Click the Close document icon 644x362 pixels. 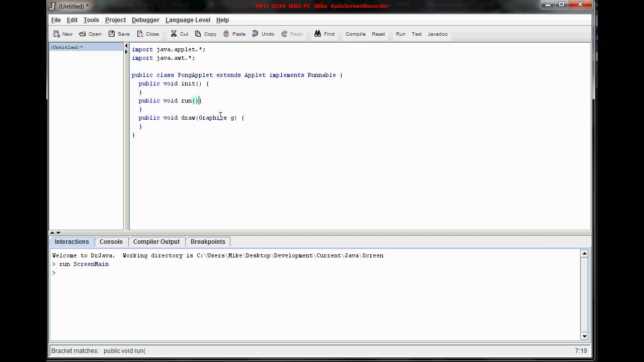tap(140, 34)
